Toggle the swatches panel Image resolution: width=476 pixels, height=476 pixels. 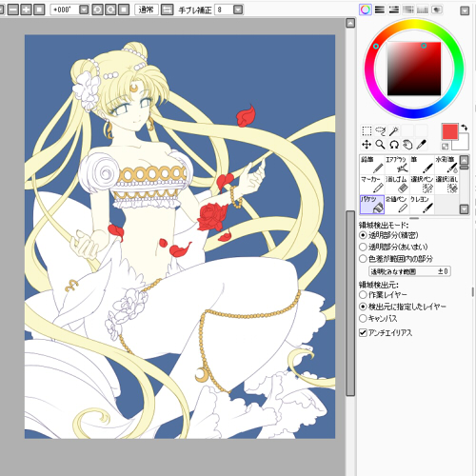point(423,10)
